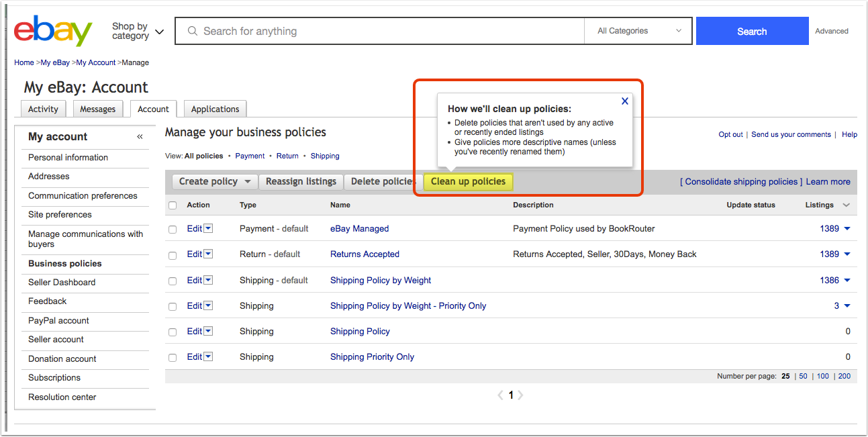The image size is (868, 437).
Task: Click the Home breadcrumb link
Action: click(24, 62)
